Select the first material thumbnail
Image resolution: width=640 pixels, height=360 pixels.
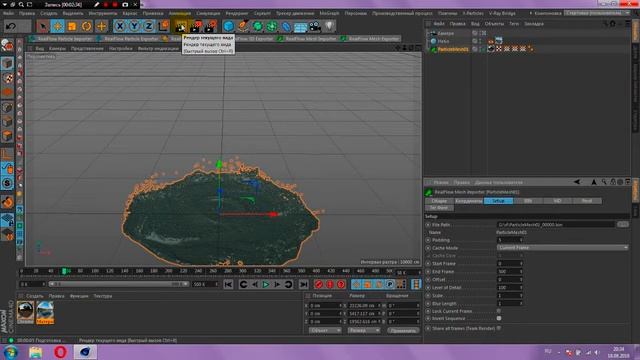[x=25, y=311]
